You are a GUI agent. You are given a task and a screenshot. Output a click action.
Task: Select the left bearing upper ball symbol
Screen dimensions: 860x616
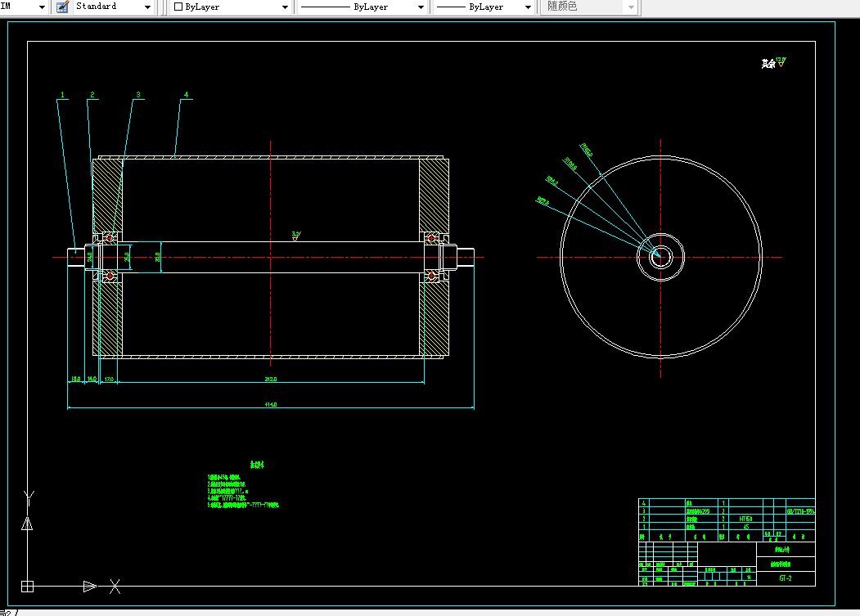[110, 238]
